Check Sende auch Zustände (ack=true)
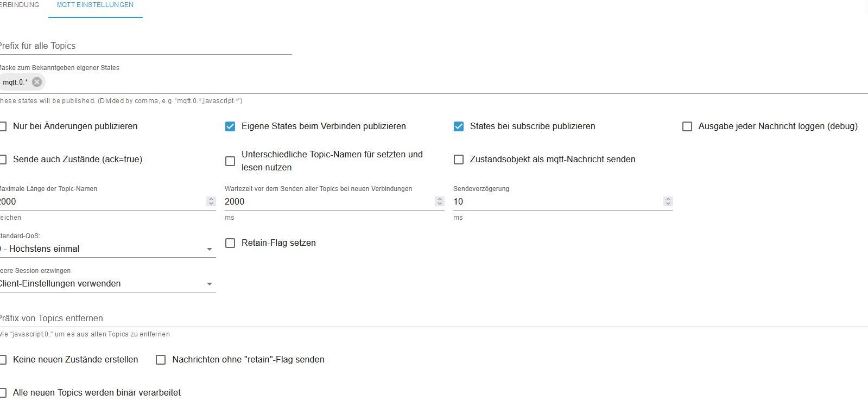The width and height of the screenshot is (868, 420). 3,160
